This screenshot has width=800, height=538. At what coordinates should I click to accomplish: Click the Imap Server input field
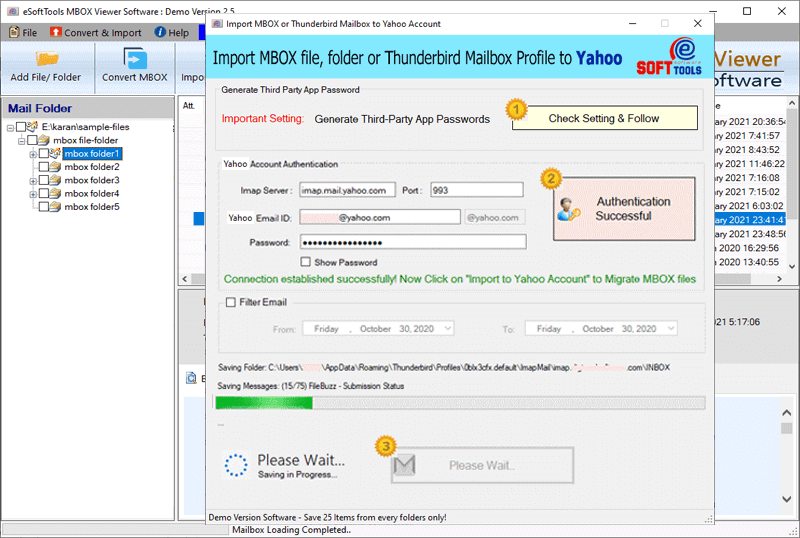pyautogui.click(x=347, y=190)
